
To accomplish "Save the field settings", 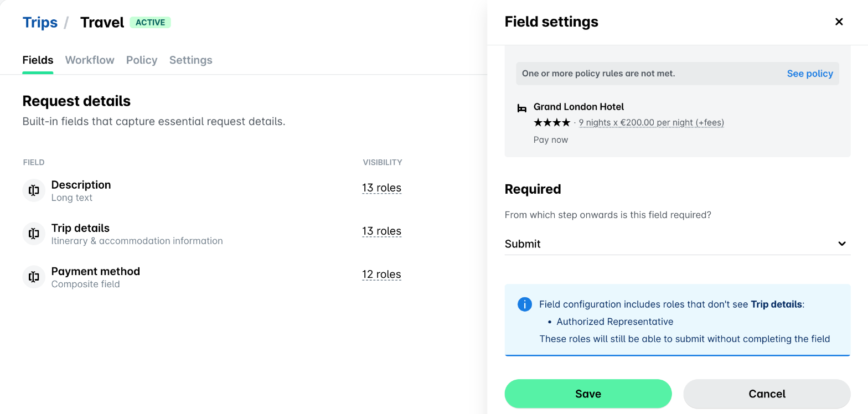I will point(588,394).
